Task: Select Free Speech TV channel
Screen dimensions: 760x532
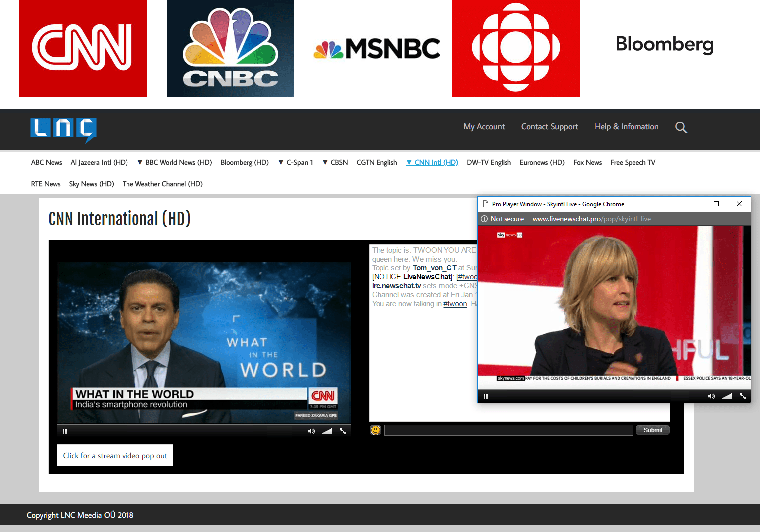Action: (x=633, y=163)
